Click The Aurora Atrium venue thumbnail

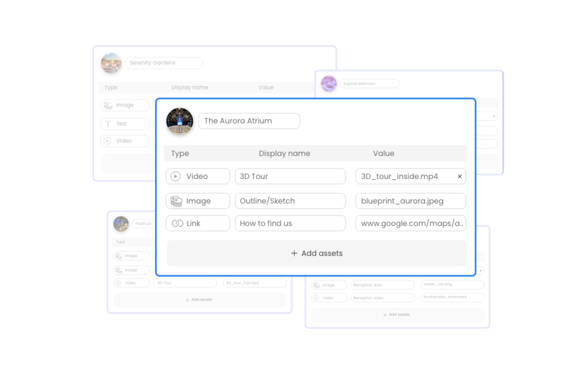click(x=180, y=121)
